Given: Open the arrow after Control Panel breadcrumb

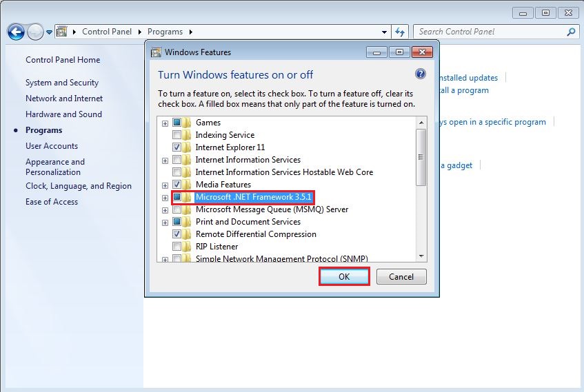Looking at the screenshot, I should click(x=140, y=32).
